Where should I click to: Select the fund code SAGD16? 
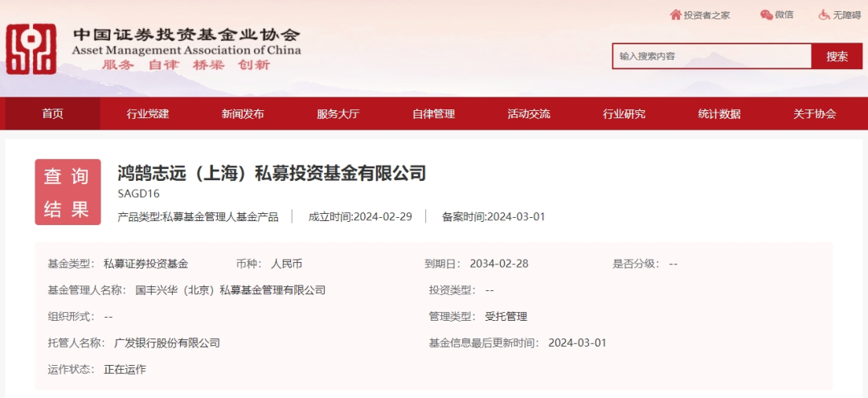138,195
